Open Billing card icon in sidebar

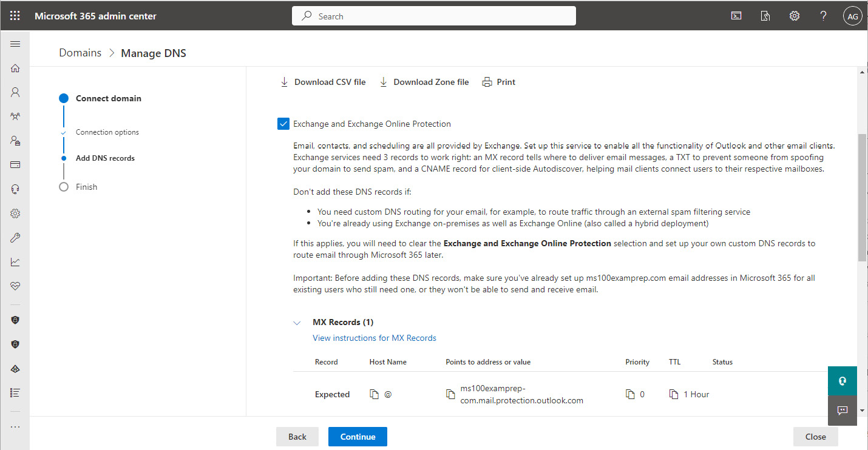[15, 165]
